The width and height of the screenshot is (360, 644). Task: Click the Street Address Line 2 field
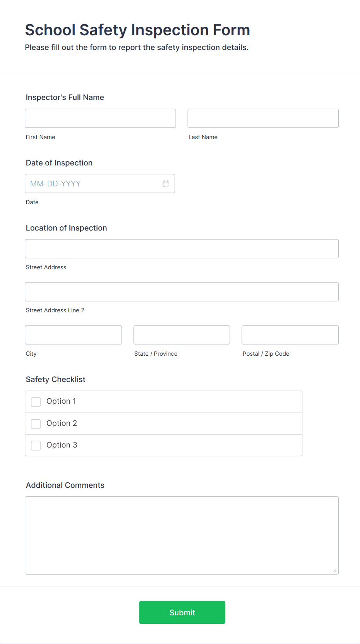click(x=182, y=291)
